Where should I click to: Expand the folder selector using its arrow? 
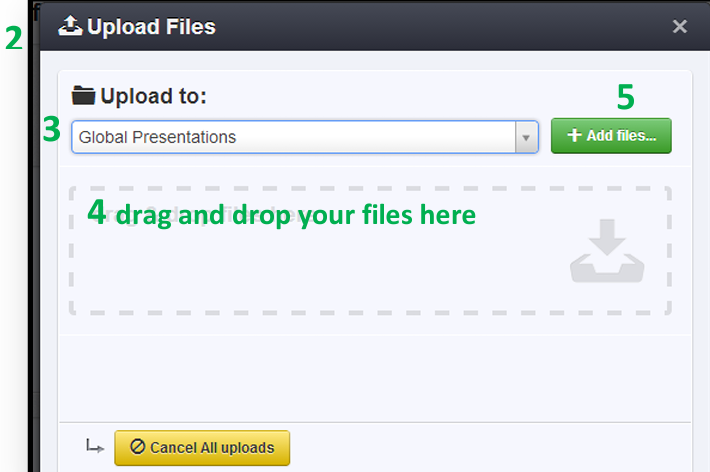pyautogui.click(x=526, y=137)
